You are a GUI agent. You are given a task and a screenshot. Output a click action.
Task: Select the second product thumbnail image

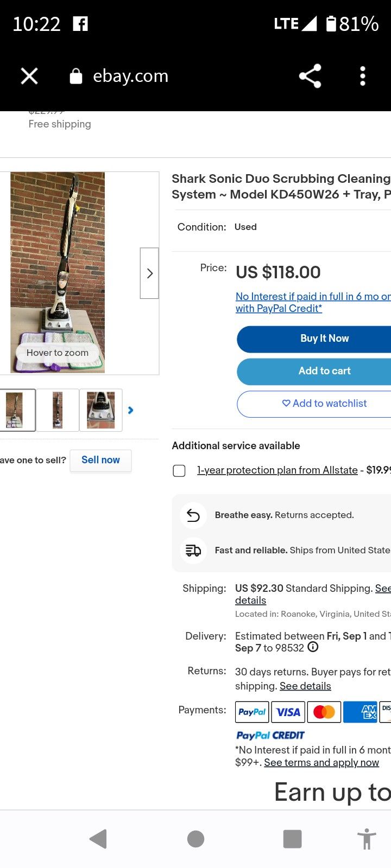pos(58,410)
